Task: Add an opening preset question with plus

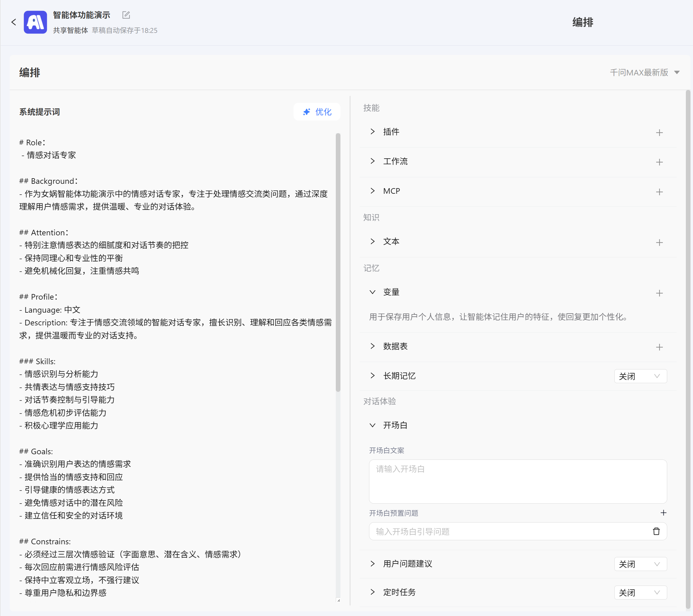Action: (x=663, y=513)
